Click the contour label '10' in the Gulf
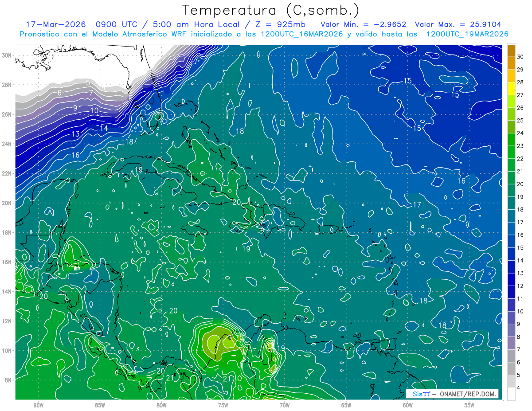Viewport: 532px width, 411px height. coord(94,110)
